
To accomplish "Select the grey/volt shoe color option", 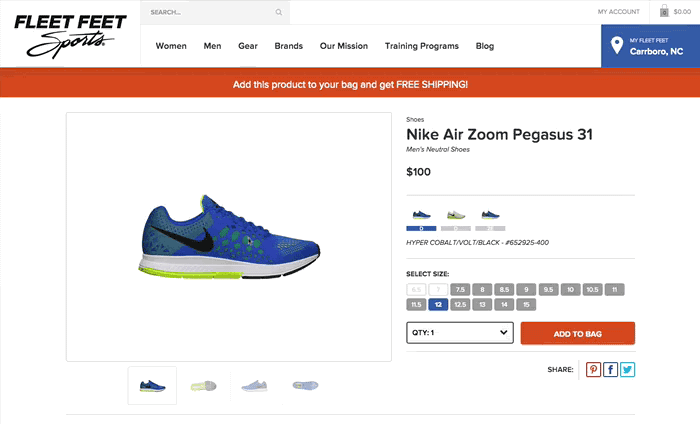I will pos(455,216).
